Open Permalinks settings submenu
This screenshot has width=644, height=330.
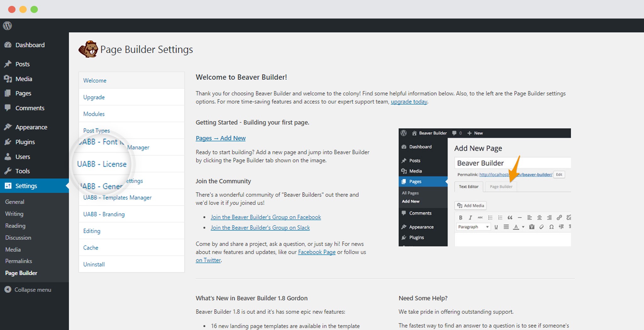tap(19, 261)
